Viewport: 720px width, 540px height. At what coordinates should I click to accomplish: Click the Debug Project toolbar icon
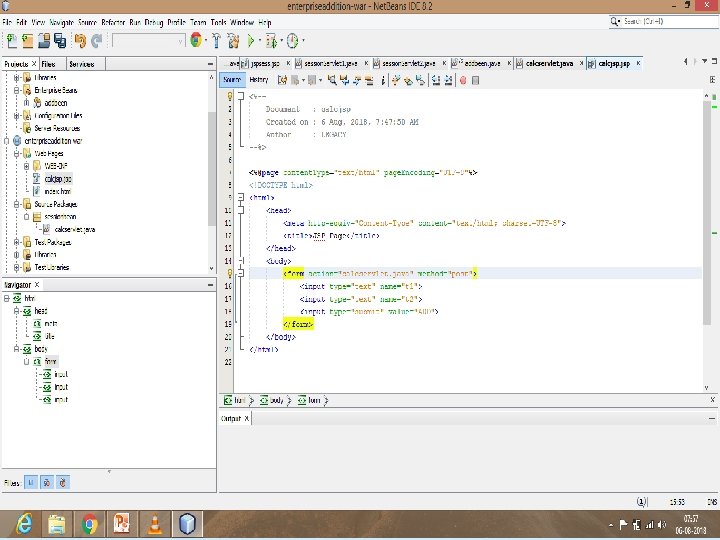[271, 41]
